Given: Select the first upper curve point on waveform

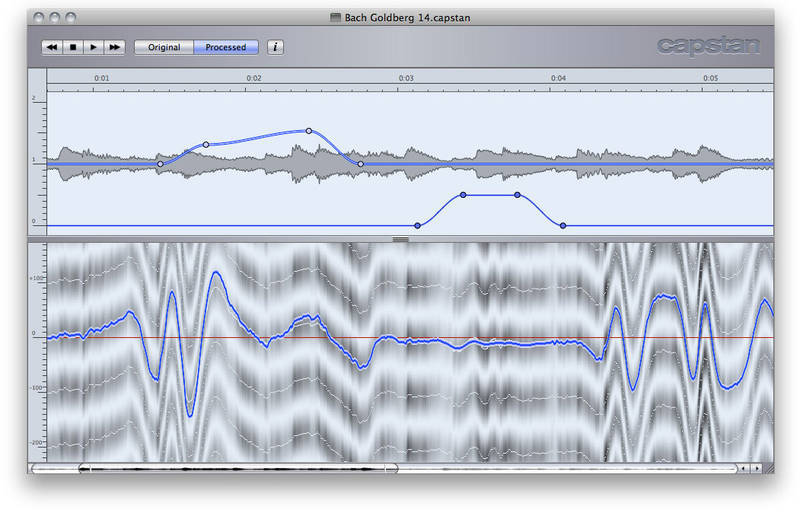Looking at the screenshot, I should coord(160,164).
